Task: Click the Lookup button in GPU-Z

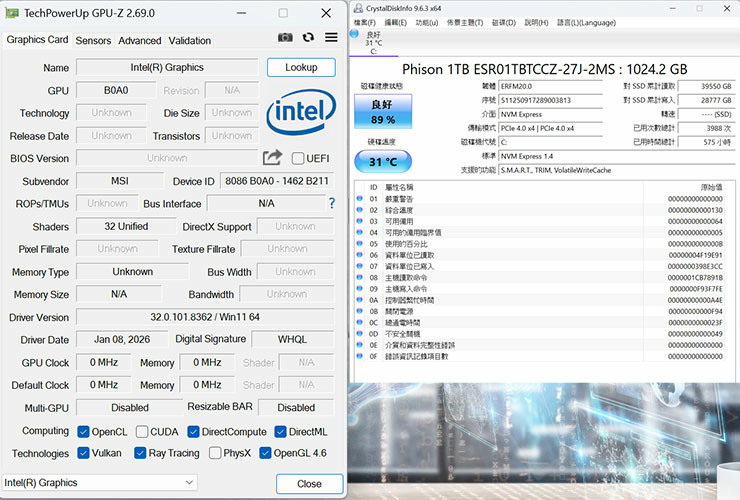Action: click(x=301, y=68)
